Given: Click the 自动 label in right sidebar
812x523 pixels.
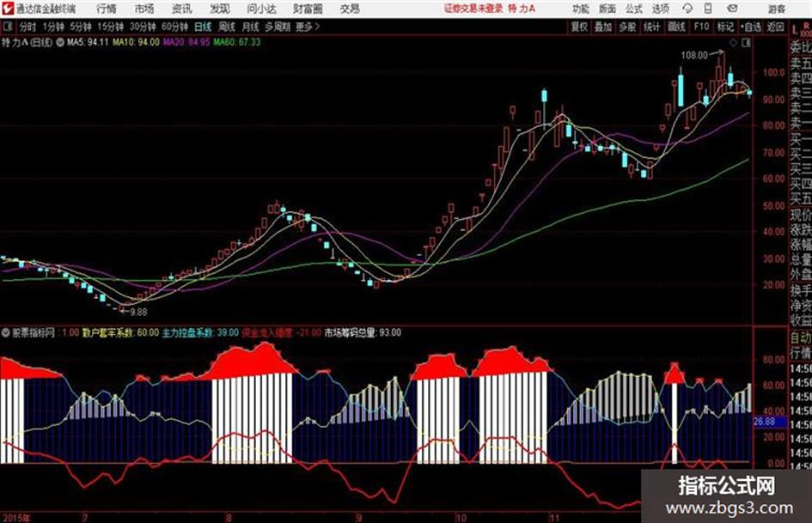Looking at the screenshot, I should (x=801, y=338).
